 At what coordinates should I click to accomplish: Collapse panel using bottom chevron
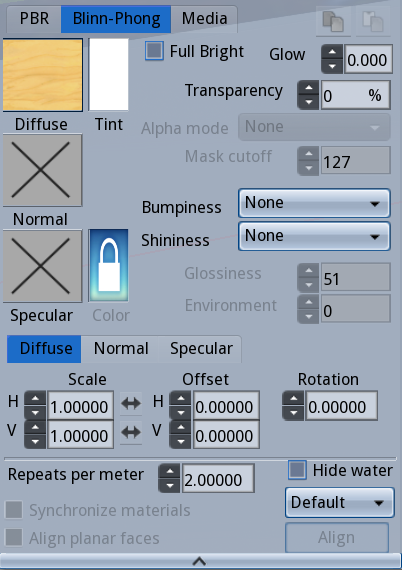(x=200, y=561)
